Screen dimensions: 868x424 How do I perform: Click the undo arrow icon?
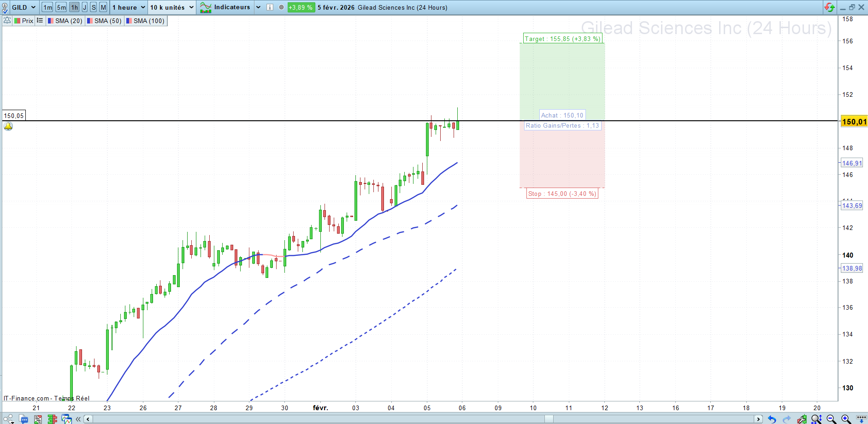click(x=772, y=419)
